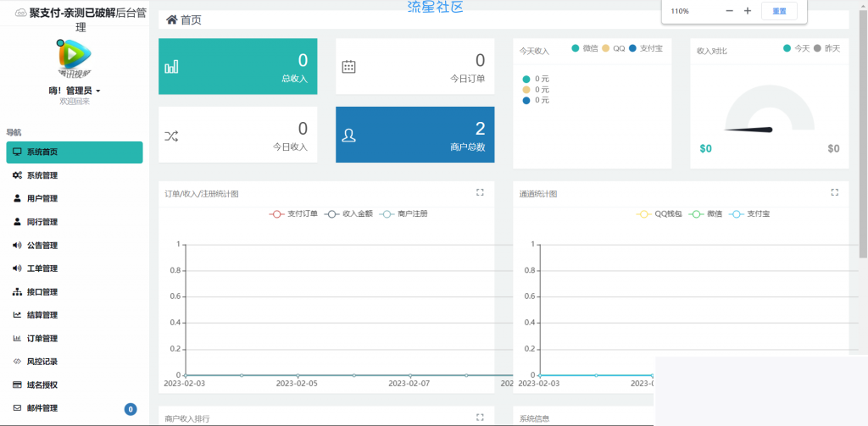
Task: Click the speaker icon beside 公告管理
Action: (17, 246)
